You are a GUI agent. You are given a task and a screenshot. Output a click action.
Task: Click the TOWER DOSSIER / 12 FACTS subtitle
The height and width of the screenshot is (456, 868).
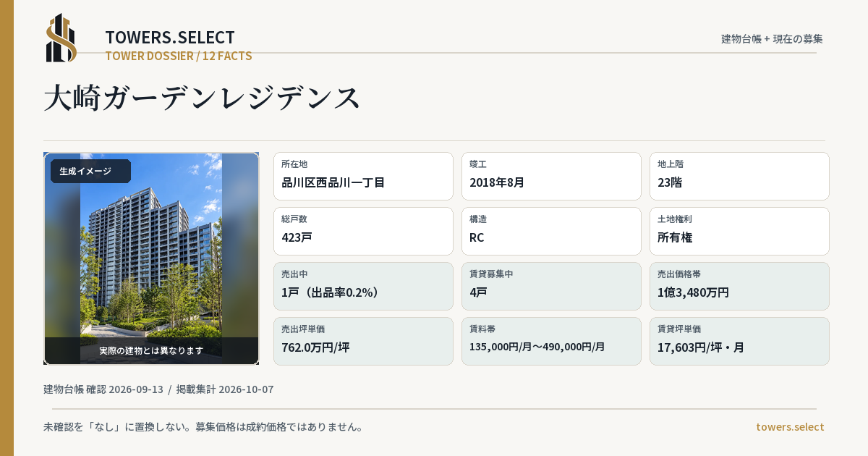coord(179,56)
